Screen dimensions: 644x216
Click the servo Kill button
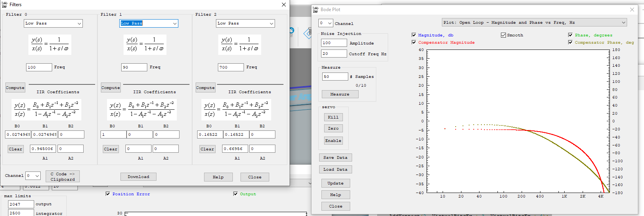point(333,117)
